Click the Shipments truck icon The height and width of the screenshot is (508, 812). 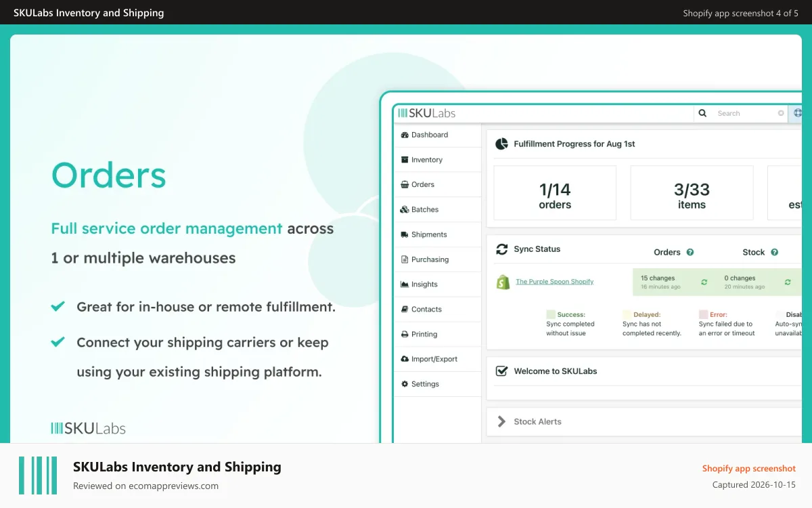pos(405,234)
